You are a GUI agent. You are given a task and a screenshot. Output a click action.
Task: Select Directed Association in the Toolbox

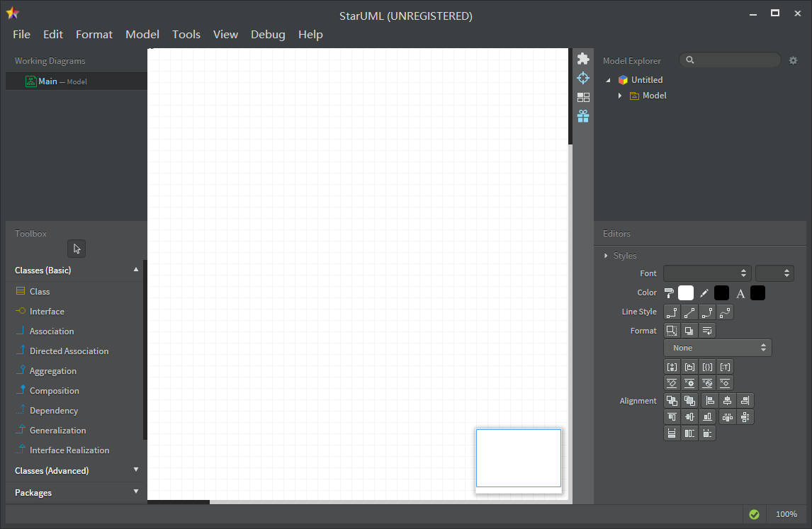click(x=74, y=351)
